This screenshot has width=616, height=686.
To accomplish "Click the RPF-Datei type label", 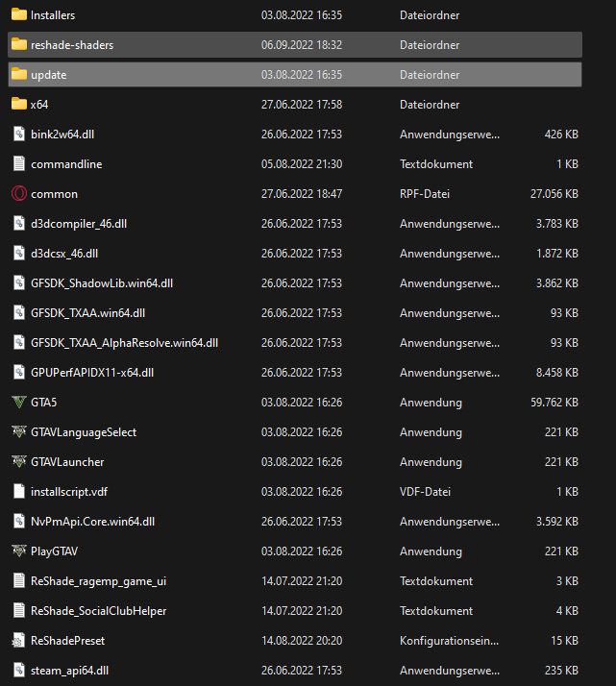I will (x=425, y=194).
